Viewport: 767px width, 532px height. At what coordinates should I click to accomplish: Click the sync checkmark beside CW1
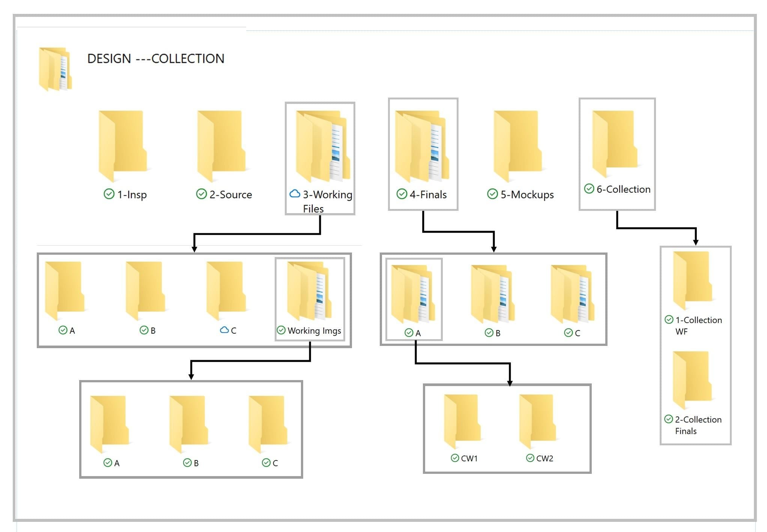[455, 458]
